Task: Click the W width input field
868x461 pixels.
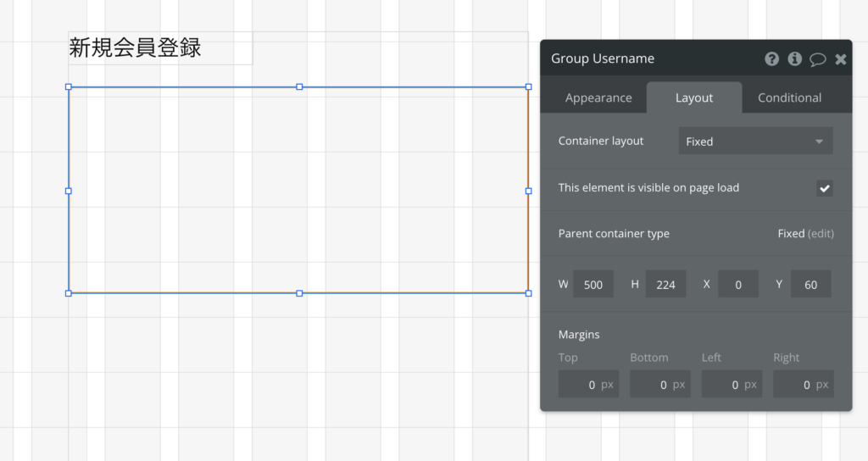Action: [x=593, y=285]
